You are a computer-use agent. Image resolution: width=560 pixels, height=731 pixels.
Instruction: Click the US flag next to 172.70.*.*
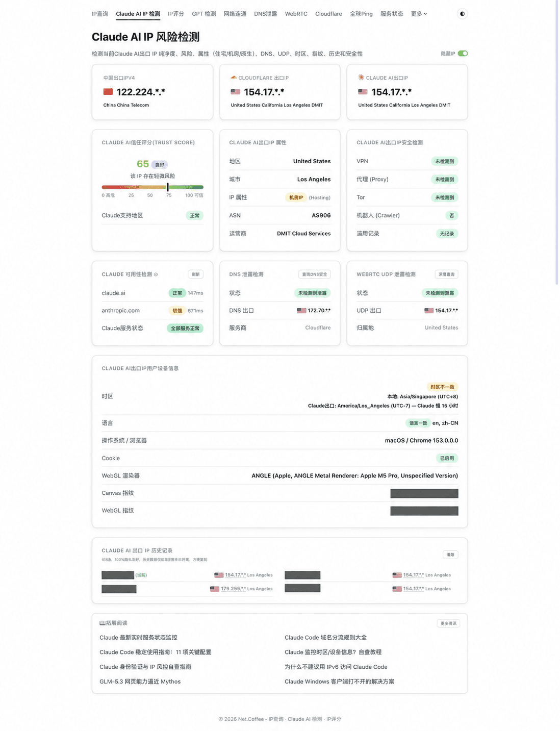click(x=301, y=311)
